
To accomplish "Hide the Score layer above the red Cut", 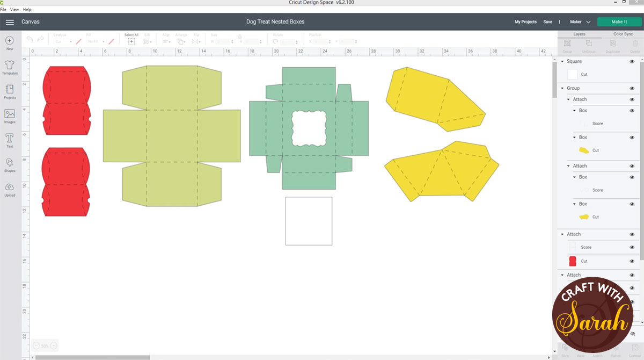I will tap(632, 247).
